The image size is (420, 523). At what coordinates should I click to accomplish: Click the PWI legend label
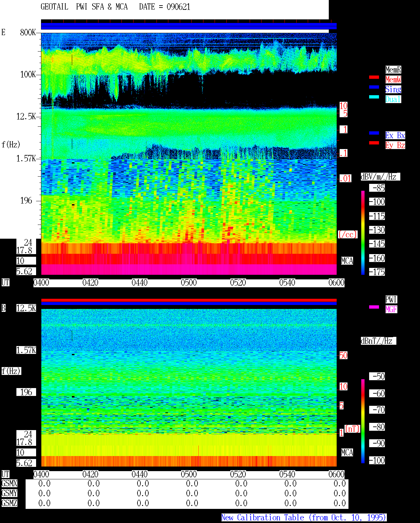(391, 299)
